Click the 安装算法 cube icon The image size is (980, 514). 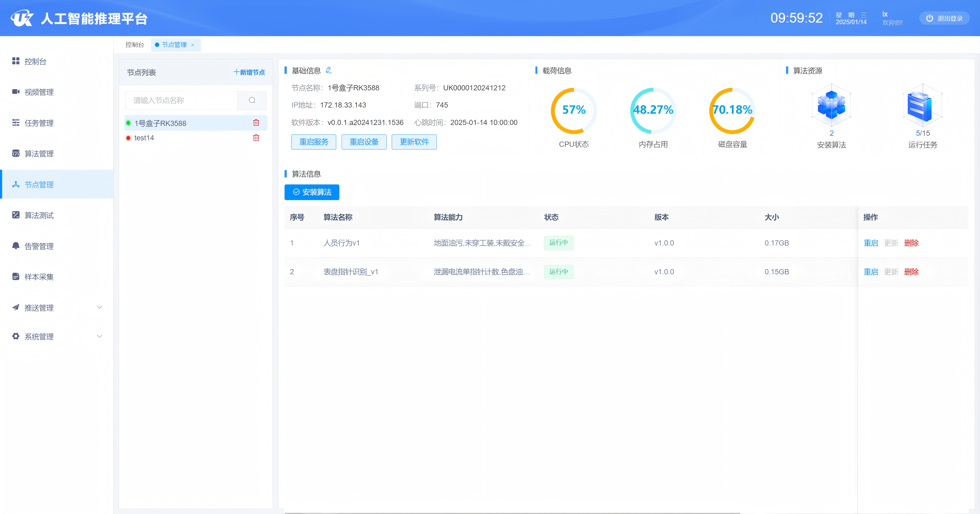[831, 105]
